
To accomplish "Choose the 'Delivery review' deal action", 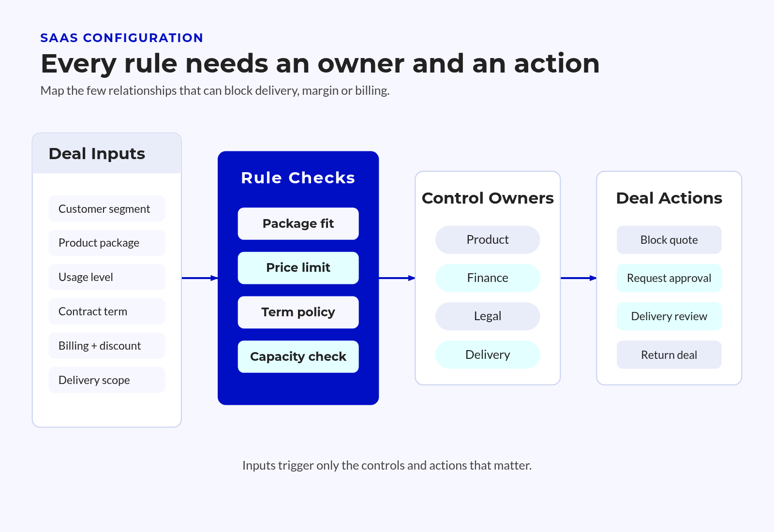I will [669, 316].
